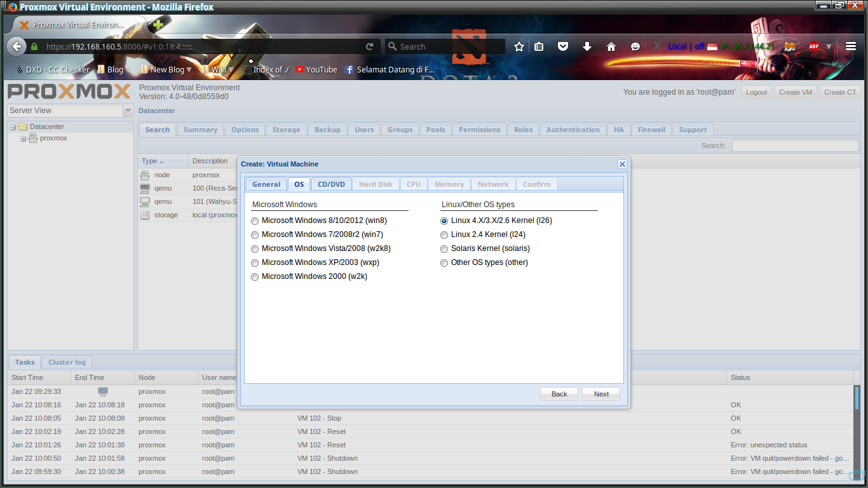Click the Next button in dialog
The width and height of the screenshot is (868, 488).
[601, 394]
